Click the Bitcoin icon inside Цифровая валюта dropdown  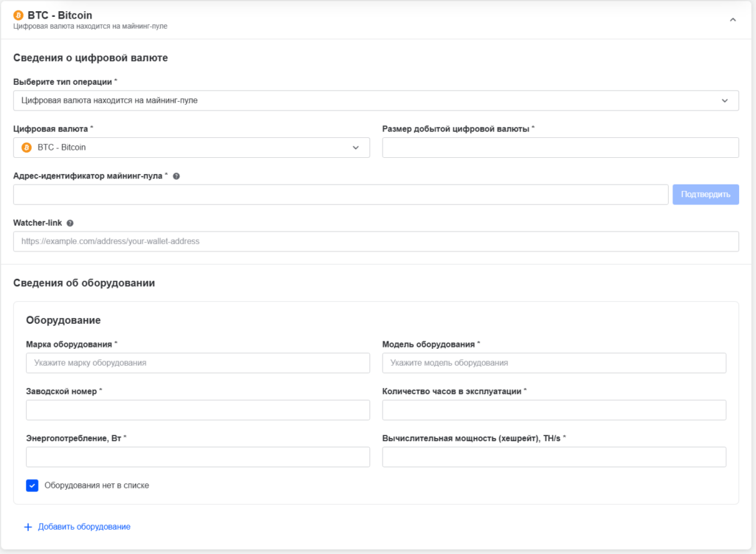27,148
